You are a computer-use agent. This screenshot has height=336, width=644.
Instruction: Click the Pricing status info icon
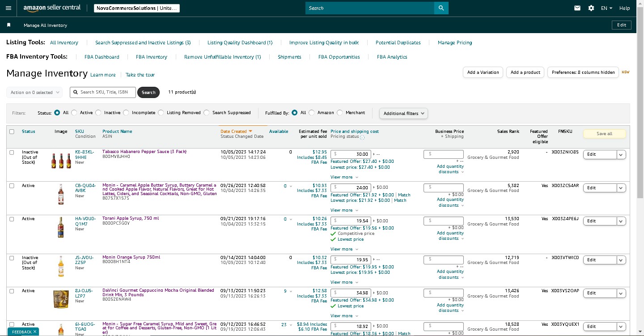tap(362, 137)
